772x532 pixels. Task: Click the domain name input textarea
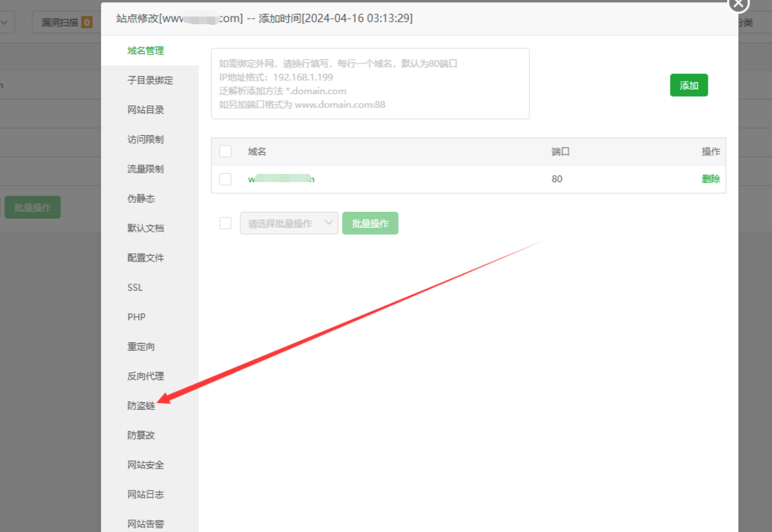click(370, 83)
